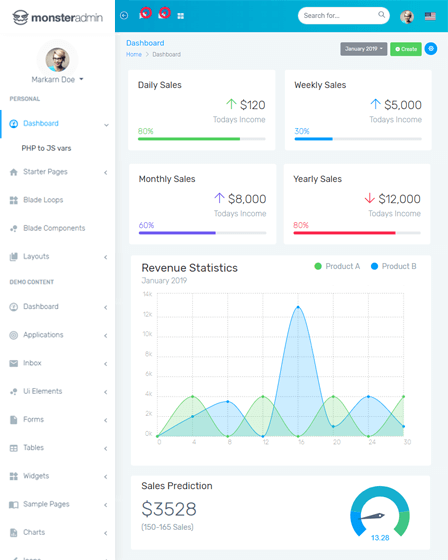This screenshot has width=448, height=560.
Task: Select Charts in the sidebar menu
Action: tap(34, 532)
